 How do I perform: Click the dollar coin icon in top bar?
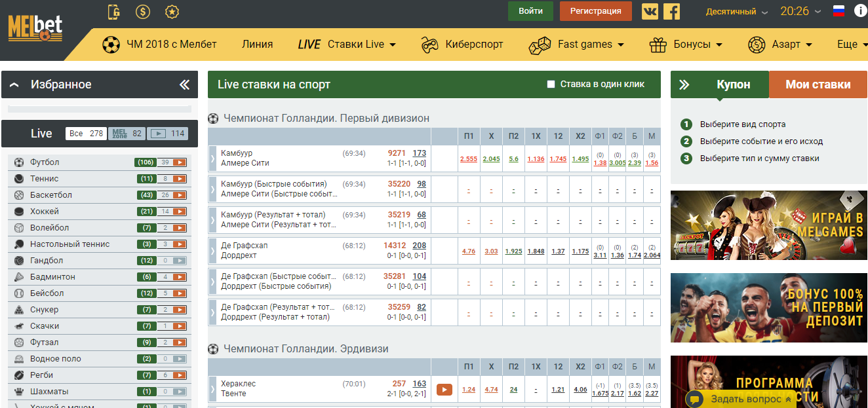pyautogui.click(x=142, y=11)
